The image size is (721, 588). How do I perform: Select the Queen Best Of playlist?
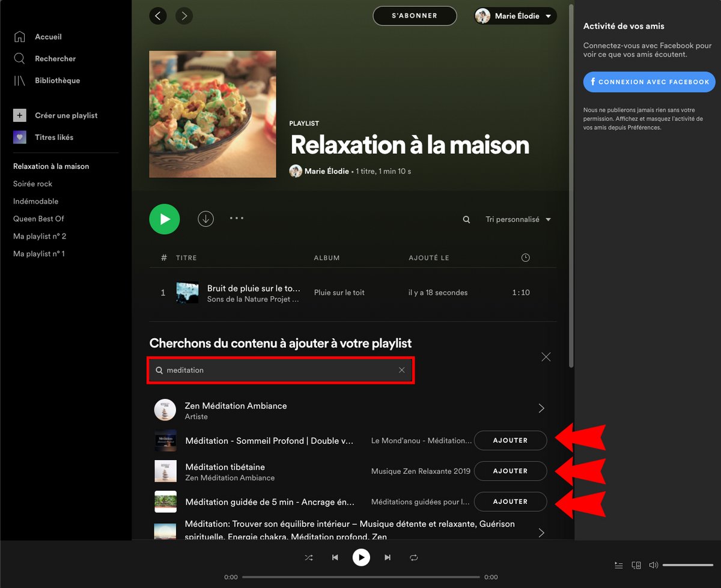pos(38,219)
